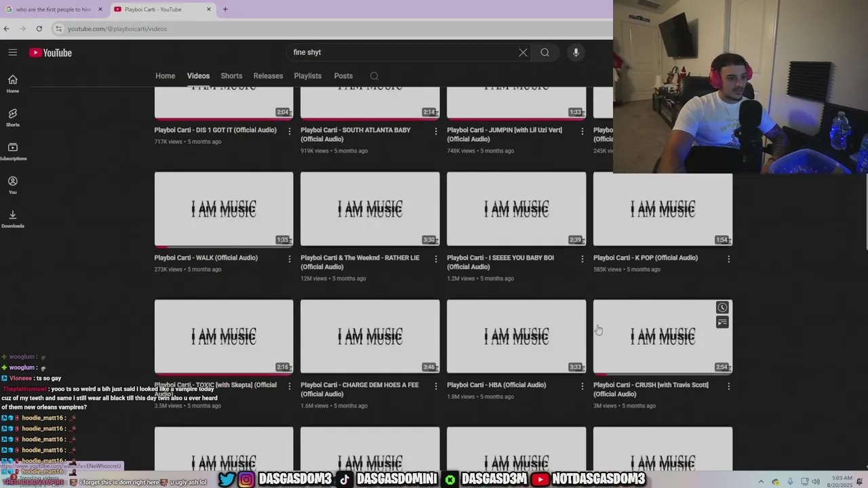Add CRUSH video to queue
The width and height of the screenshot is (868, 488).
pyautogui.click(x=722, y=323)
